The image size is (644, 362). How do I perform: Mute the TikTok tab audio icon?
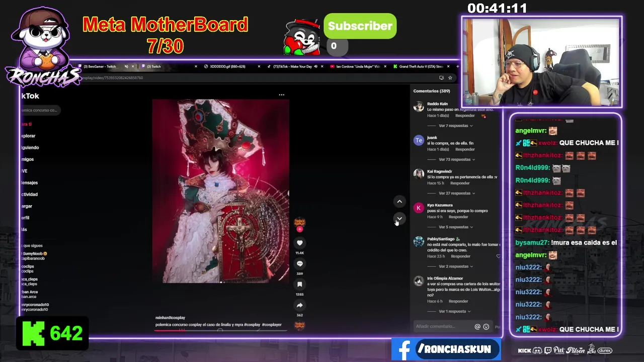pos(315,66)
